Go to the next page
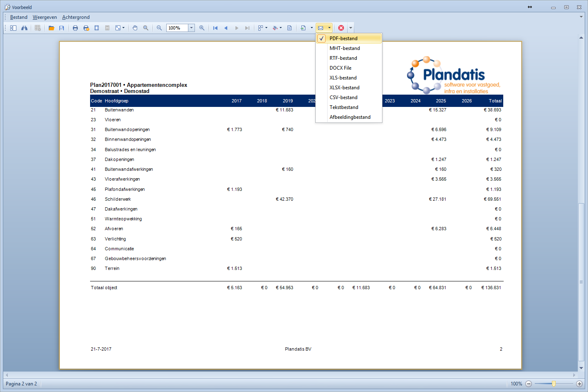Image resolution: width=588 pixels, height=392 pixels. tap(237, 28)
